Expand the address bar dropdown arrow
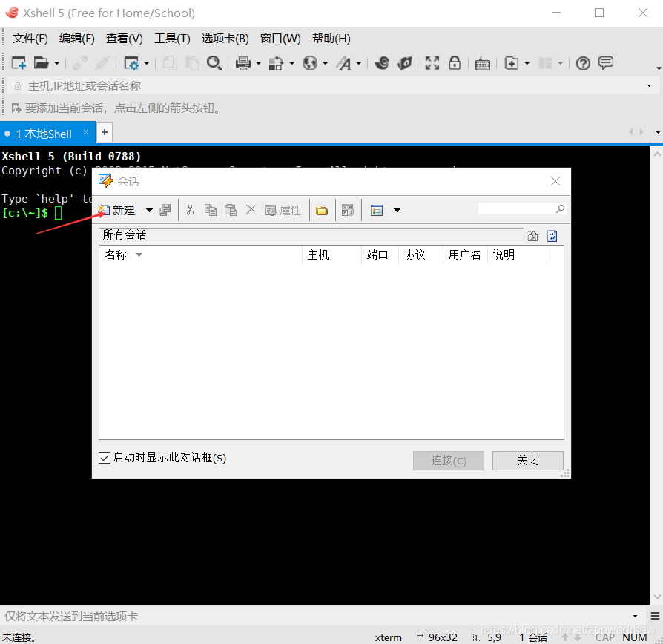 tap(650, 86)
